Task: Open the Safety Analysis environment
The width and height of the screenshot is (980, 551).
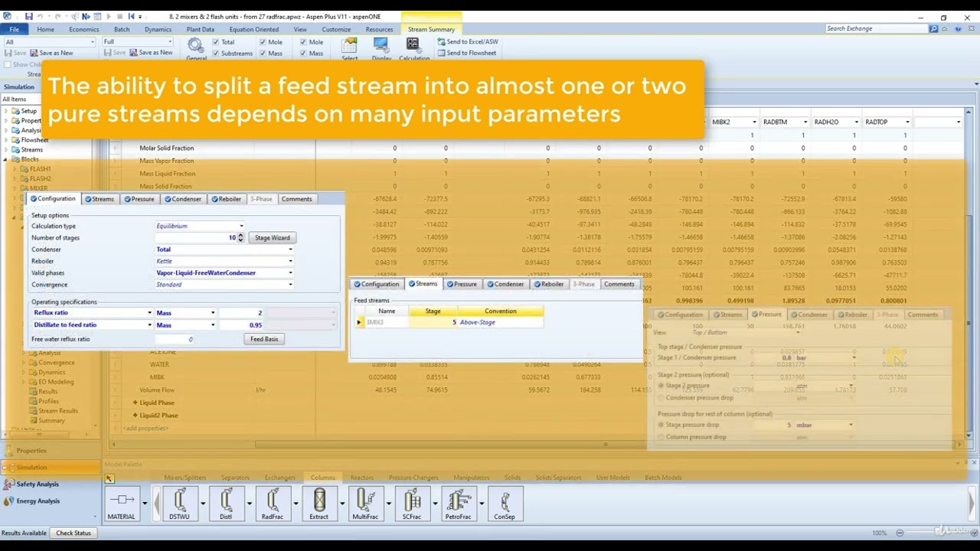Action: [x=38, y=484]
